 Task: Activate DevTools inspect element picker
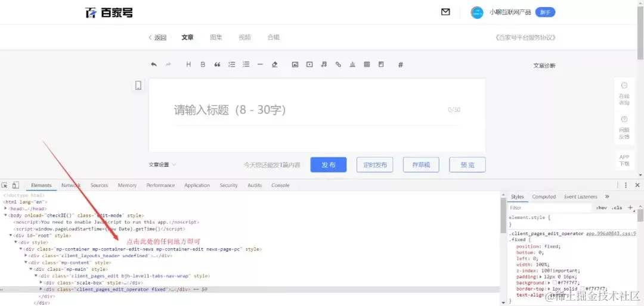point(5,185)
